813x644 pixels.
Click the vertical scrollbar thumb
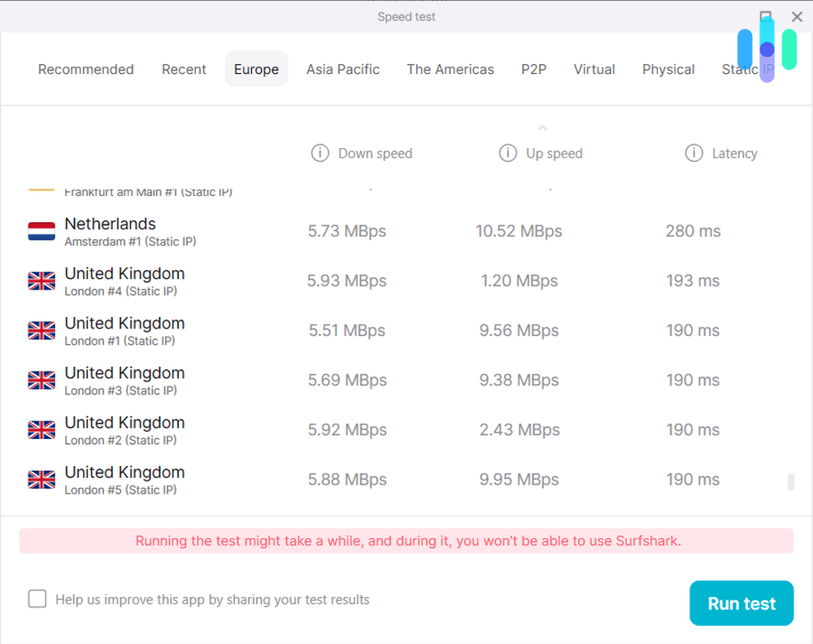(791, 481)
